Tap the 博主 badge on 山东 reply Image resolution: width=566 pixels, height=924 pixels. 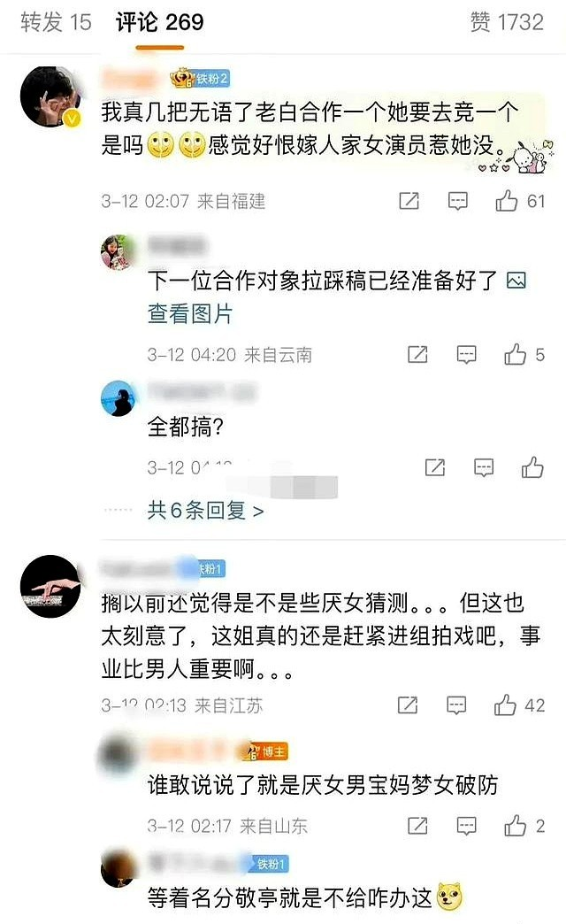pyautogui.click(x=263, y=752)
